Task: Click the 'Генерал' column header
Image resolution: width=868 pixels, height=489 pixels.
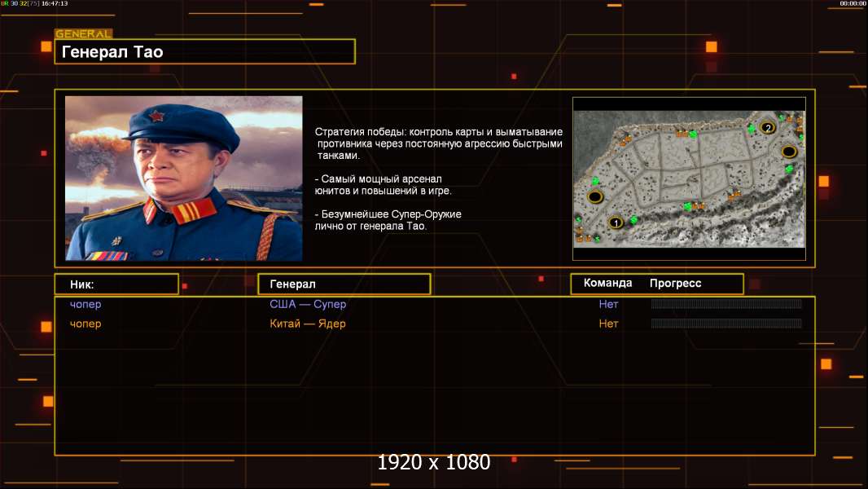Action: (344, 284)
